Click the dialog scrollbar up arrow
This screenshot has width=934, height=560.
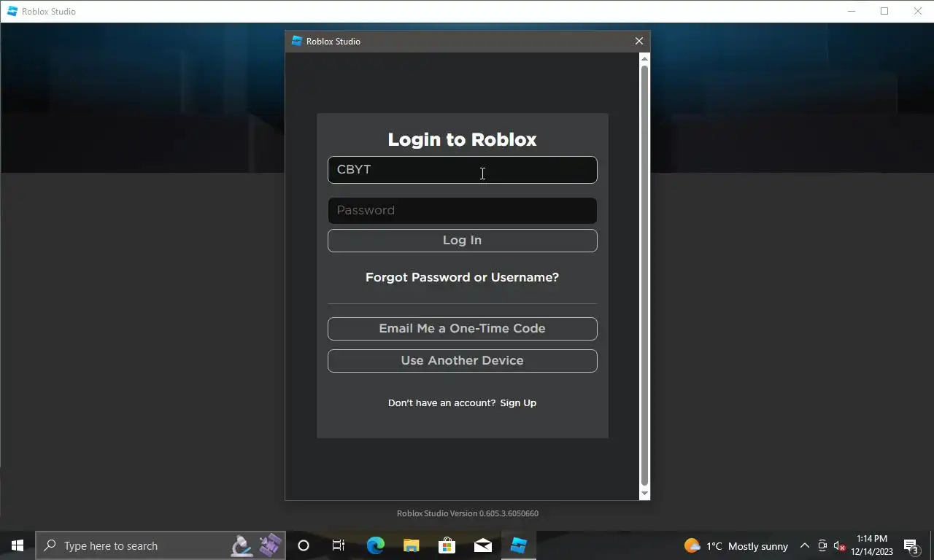(644, 58)
